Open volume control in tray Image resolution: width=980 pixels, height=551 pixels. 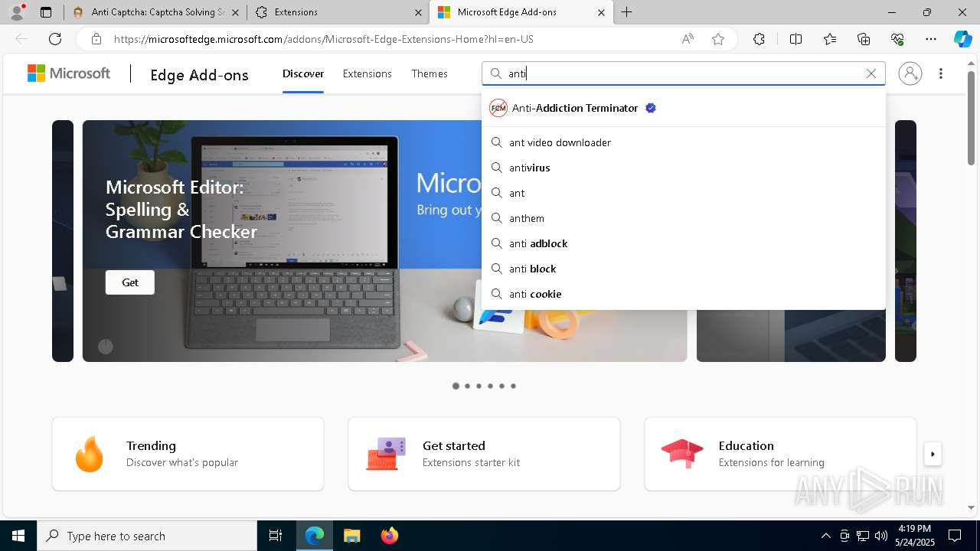pyautogui.click(x=881, y=536)
